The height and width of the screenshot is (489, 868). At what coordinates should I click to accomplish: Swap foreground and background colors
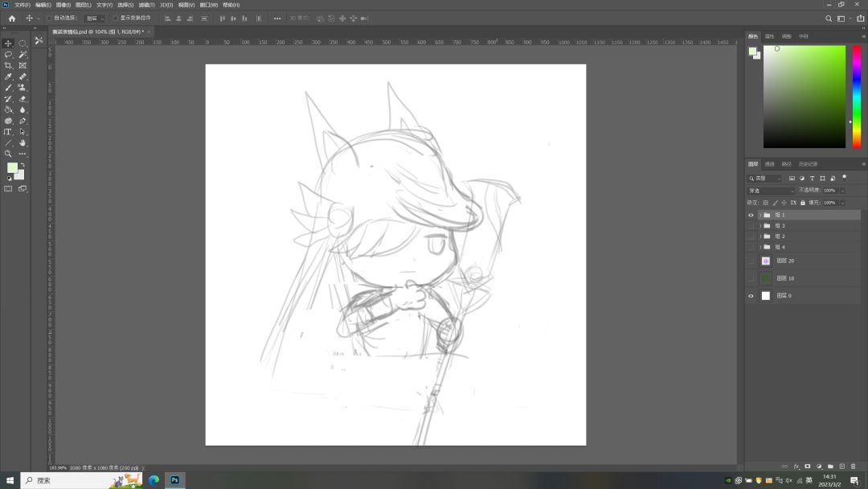[23, 165]
